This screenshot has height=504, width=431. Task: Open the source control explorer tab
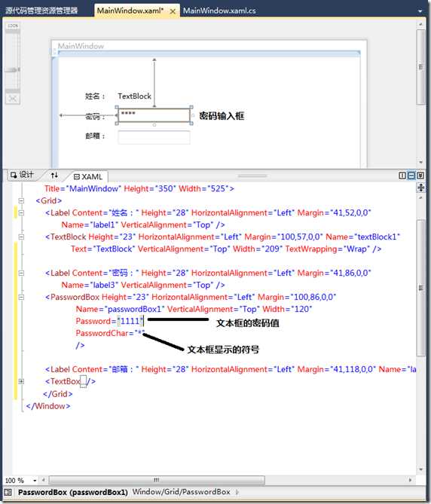(x=41, y=11)
